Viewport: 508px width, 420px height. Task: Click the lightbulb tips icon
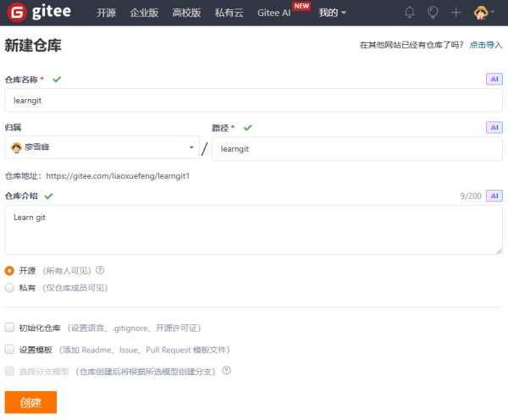coord(433,13)
